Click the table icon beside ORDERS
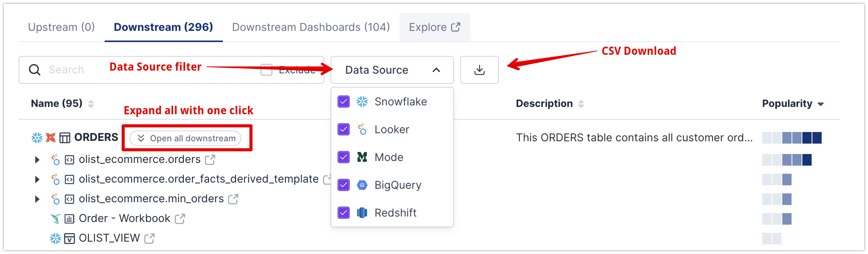This screenshot has height=254, width=868. (x=64, y=138)
